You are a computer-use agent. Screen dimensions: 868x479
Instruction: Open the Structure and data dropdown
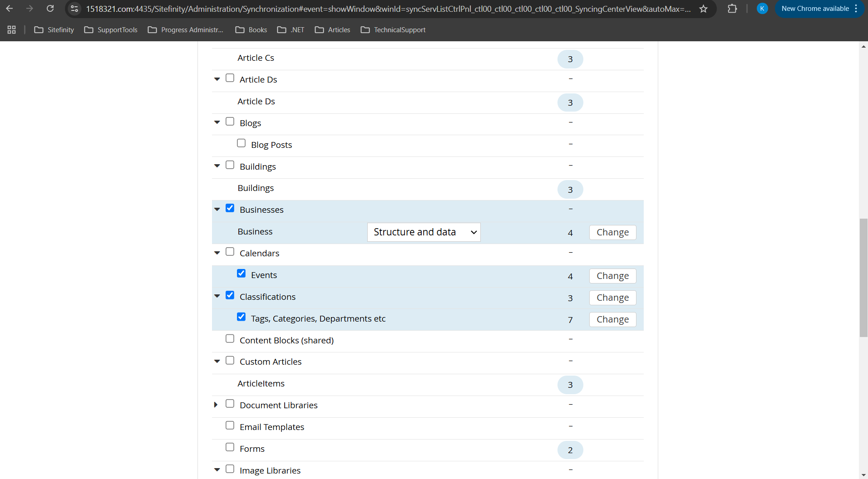[424, 232]
